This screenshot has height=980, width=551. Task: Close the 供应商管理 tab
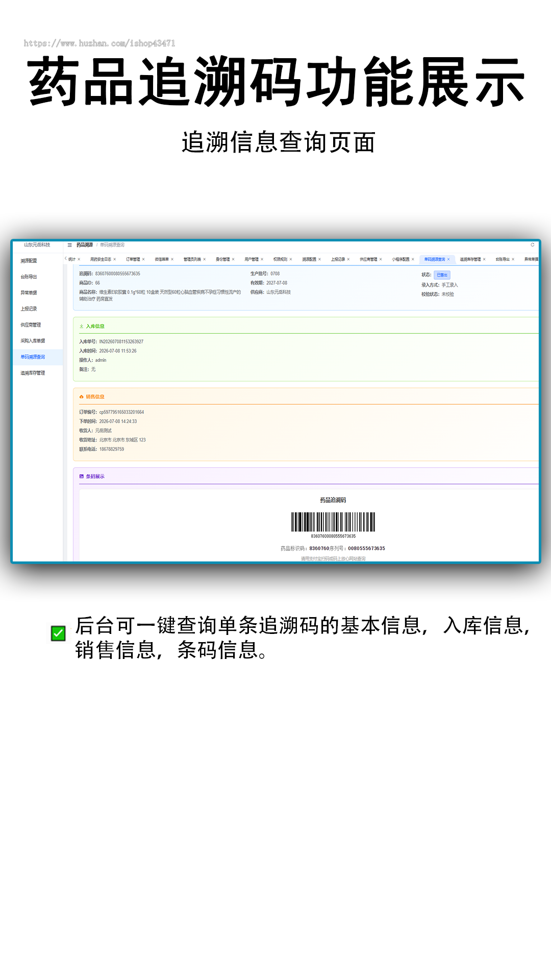(381, 259)
